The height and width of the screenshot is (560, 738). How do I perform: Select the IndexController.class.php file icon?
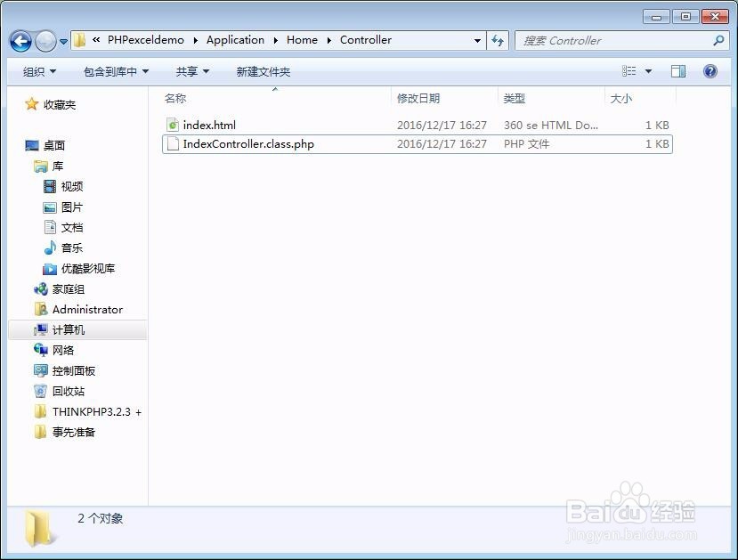point(172,143)
